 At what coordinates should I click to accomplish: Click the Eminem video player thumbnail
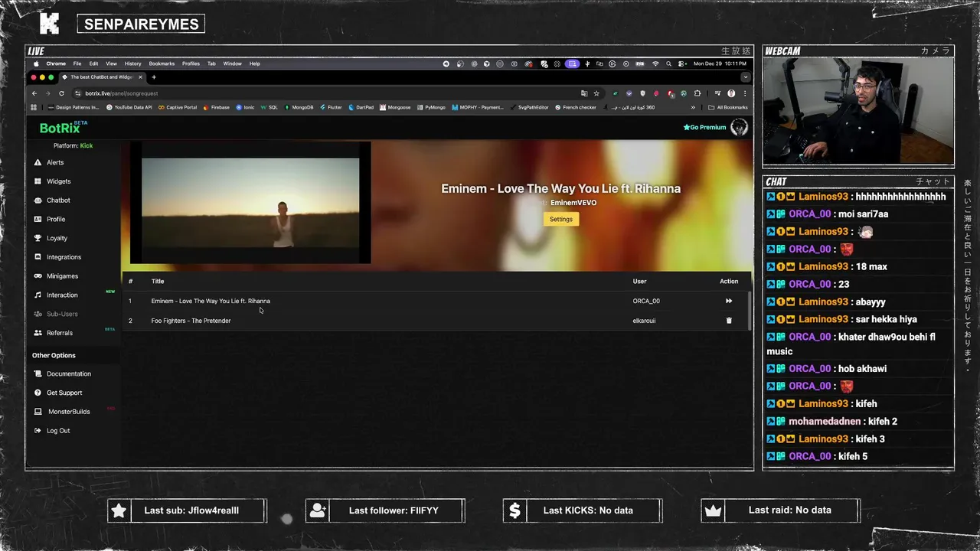[250, 202]
